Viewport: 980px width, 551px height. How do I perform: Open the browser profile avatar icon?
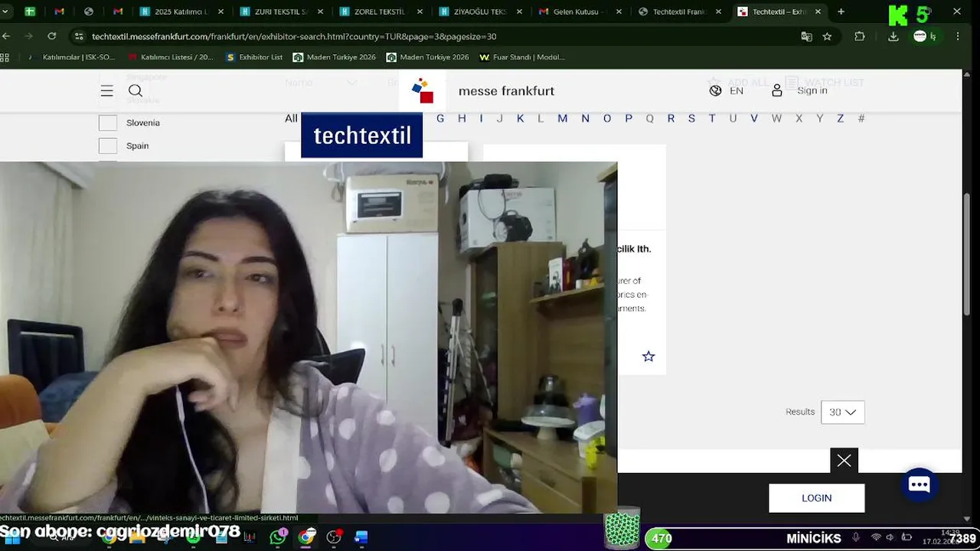pyautogui.click(x=920, y=36)
